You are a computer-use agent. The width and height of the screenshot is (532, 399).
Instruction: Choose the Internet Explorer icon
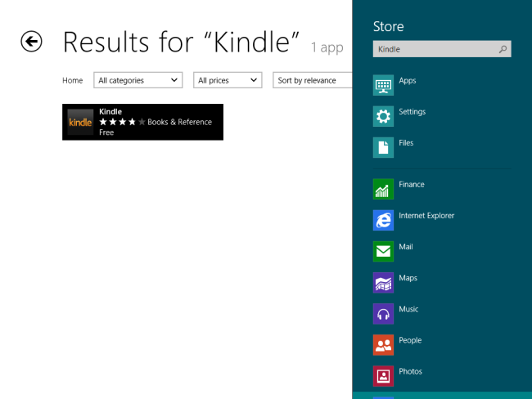click(383, 220)
